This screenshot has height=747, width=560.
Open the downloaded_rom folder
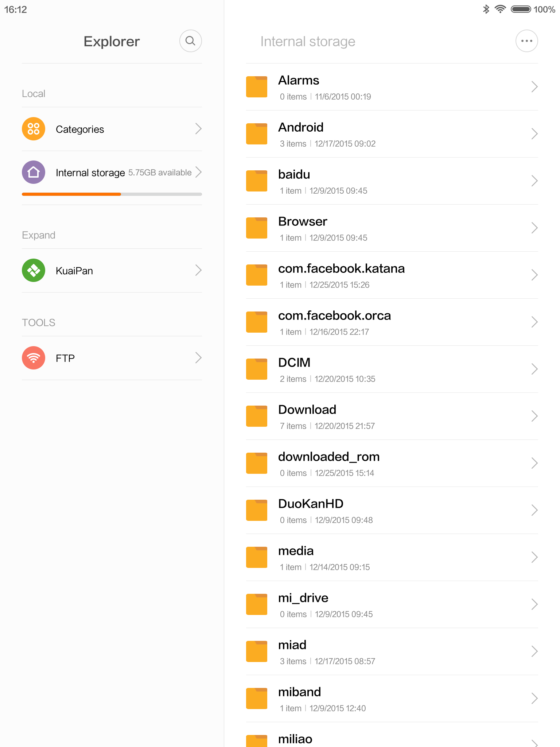pos(392,464)
